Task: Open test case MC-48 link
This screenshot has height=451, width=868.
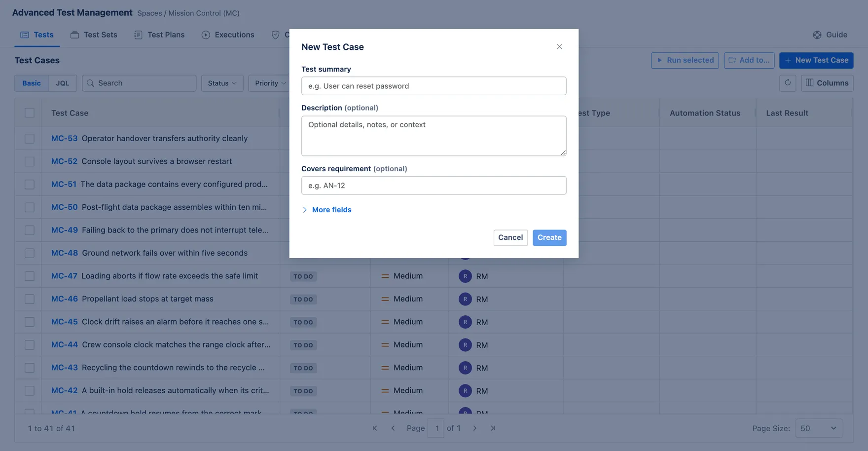Action: point(65,253)
